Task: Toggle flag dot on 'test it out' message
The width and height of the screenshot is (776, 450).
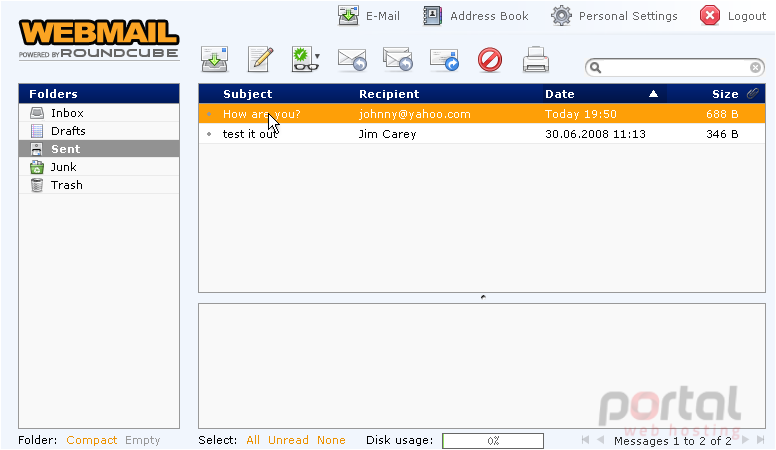Action: click(209, 134)
